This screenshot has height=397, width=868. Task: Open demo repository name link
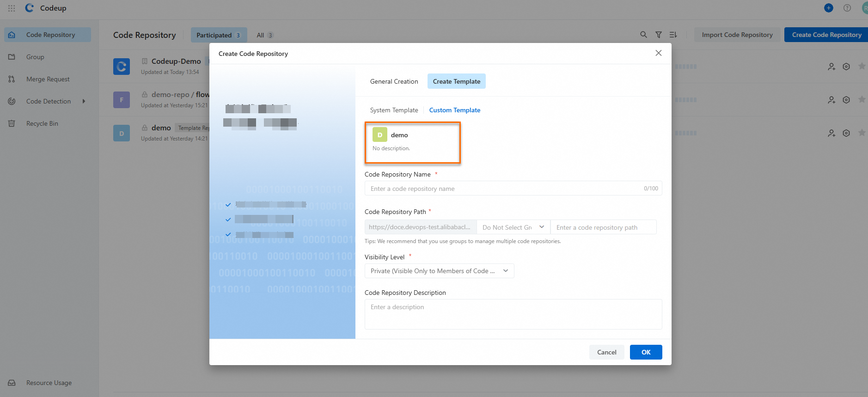[161, 128]
